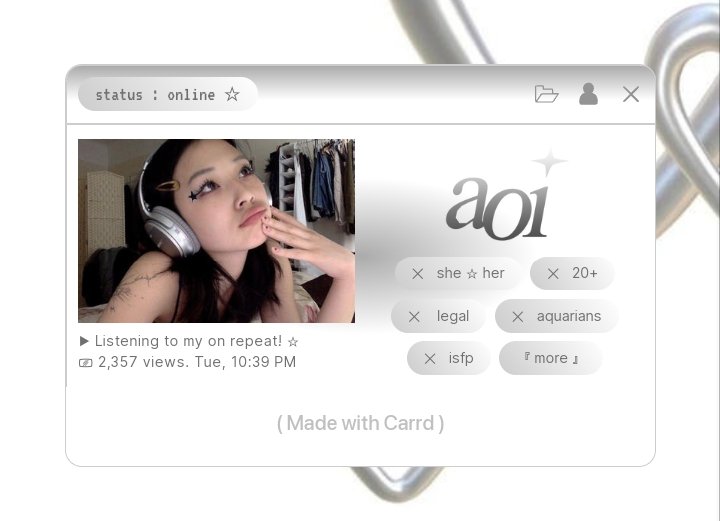Click the aoi logo title

point(498,207)
